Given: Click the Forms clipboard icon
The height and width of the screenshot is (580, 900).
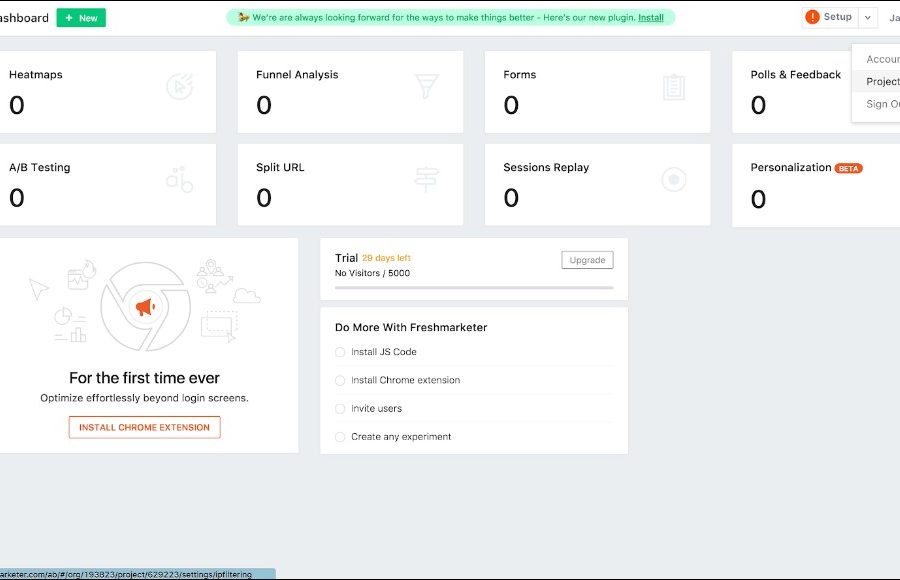Looking at the screenshot, I should [674, 87].
